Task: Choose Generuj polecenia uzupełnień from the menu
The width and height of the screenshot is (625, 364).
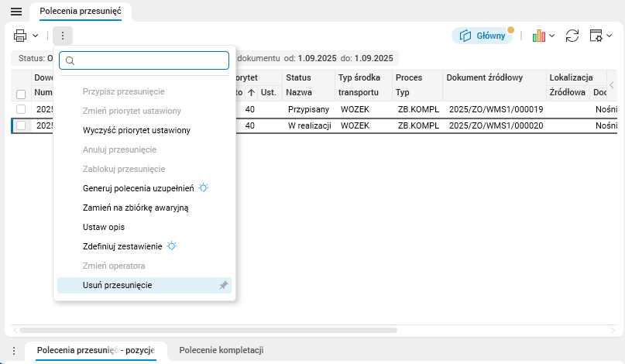Action: pos(139,188)
